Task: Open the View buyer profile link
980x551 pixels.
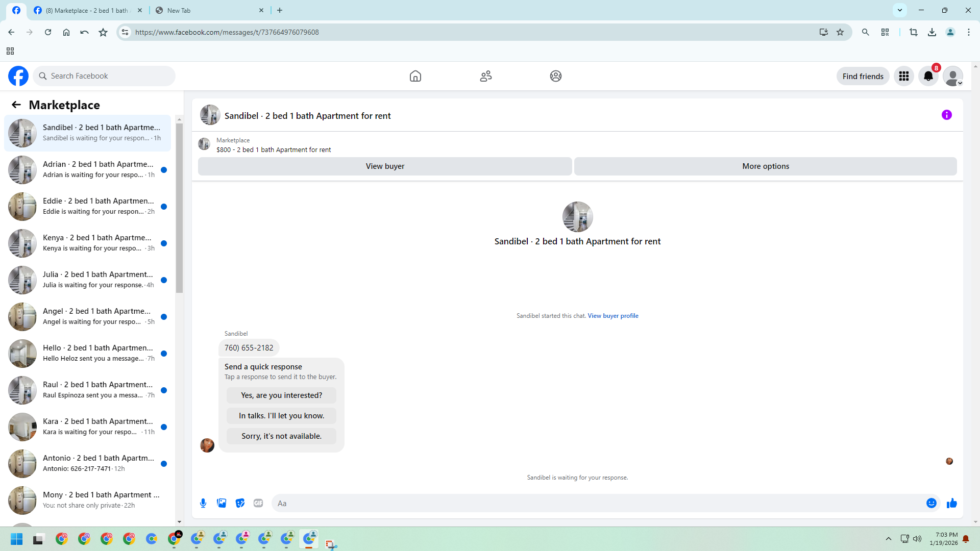Action: click(612, 316)
